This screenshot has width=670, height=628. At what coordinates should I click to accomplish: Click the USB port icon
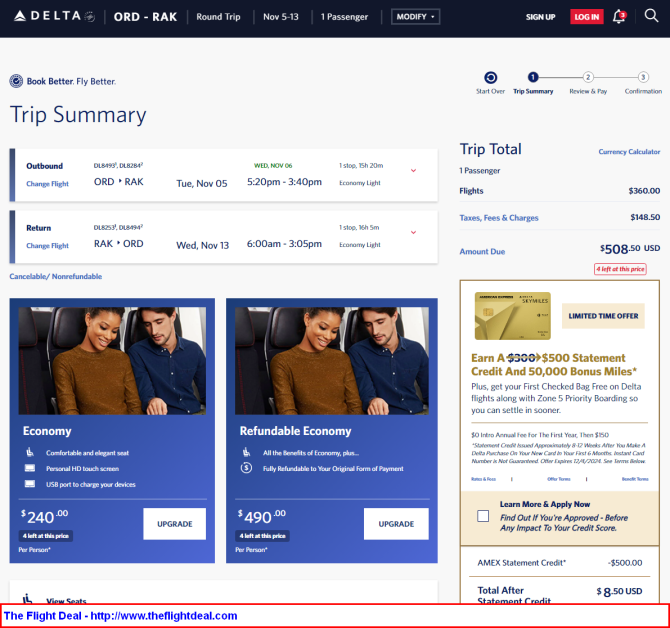[30, 484]
